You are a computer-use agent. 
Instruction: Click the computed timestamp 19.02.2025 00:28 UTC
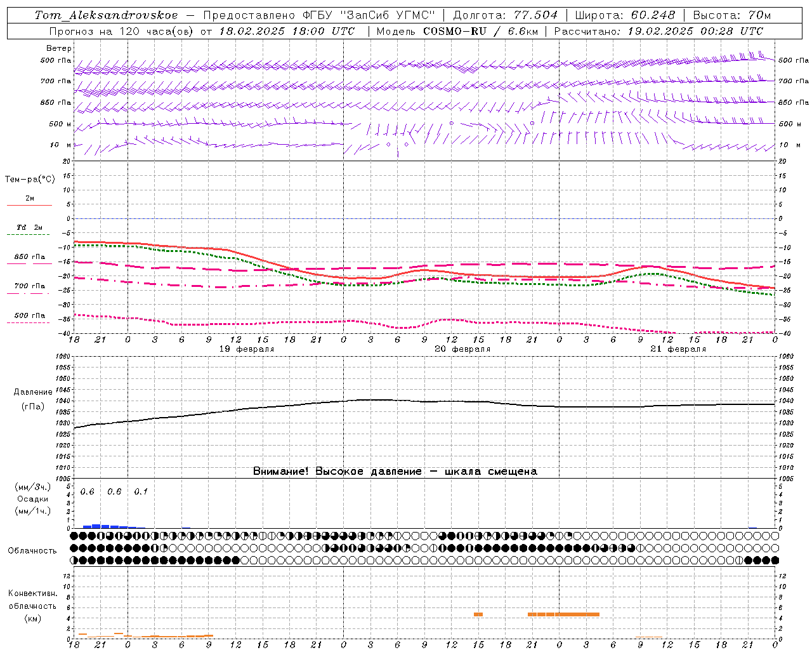(x=695, y=31)
